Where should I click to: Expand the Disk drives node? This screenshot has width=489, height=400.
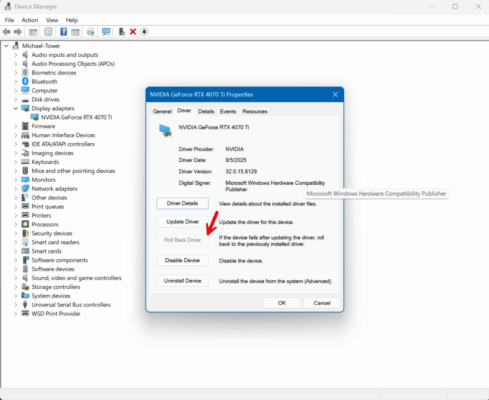(16, 99)
